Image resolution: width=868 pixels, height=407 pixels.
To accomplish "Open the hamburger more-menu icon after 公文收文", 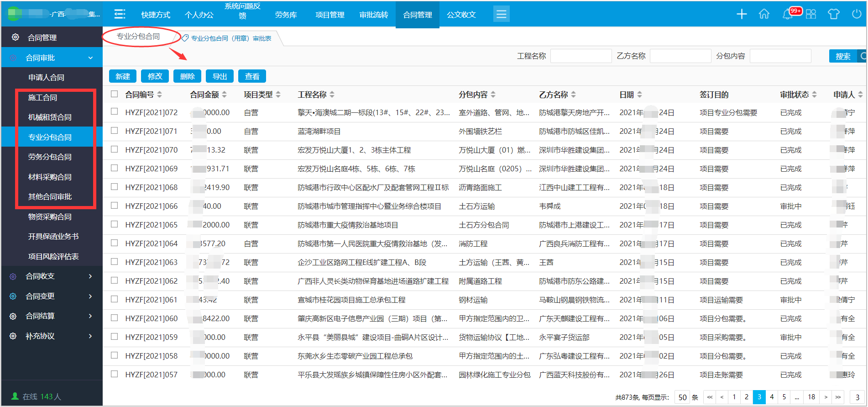I will point(501,14).
